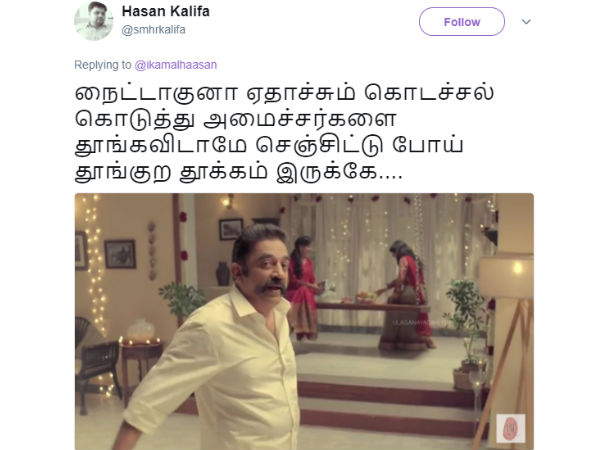Click the @smhrkalifa handle
This screenshot has width=600, height=450.
click(153, 29)
